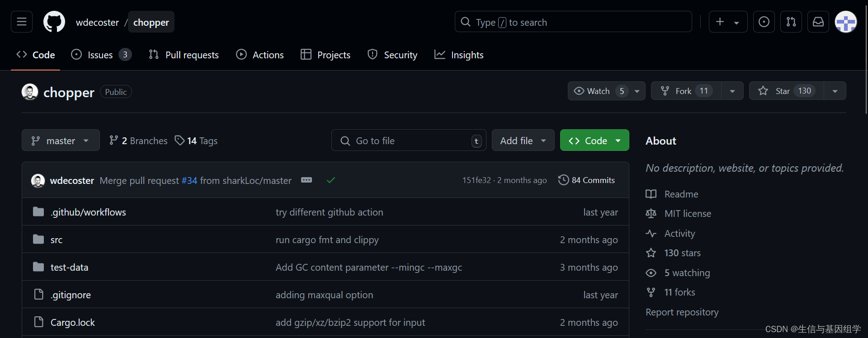Screen dimensions: 868x338
Task: Click the Type / to search box
Action: point(573,22)
